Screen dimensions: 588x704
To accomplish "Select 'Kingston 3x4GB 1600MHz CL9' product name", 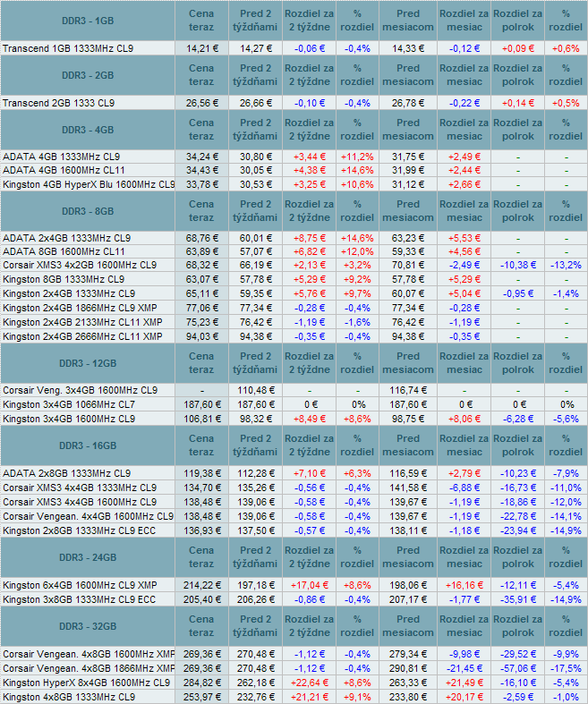I will coord(69,419).
